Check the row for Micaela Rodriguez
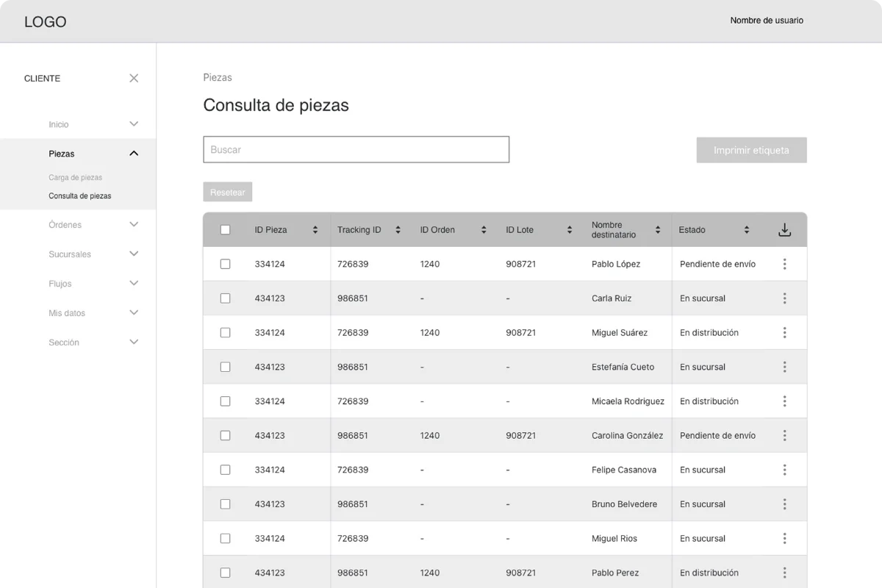882x588 pixels. (226, 401)
